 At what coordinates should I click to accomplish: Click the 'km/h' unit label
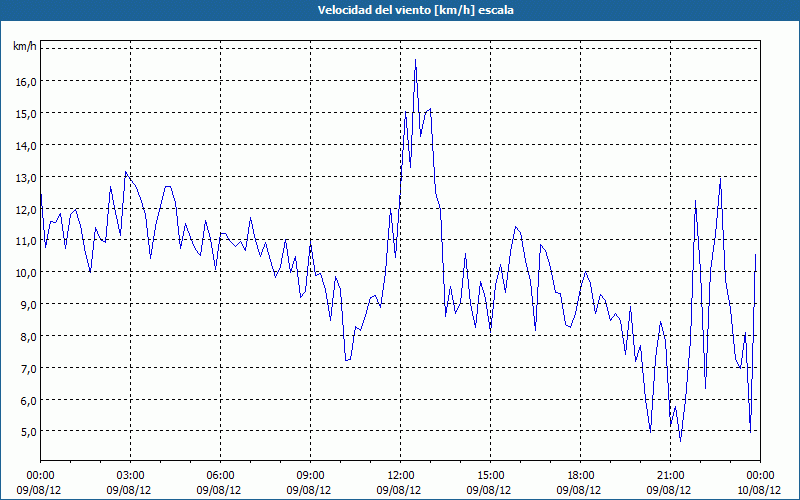tap(24, 46)
